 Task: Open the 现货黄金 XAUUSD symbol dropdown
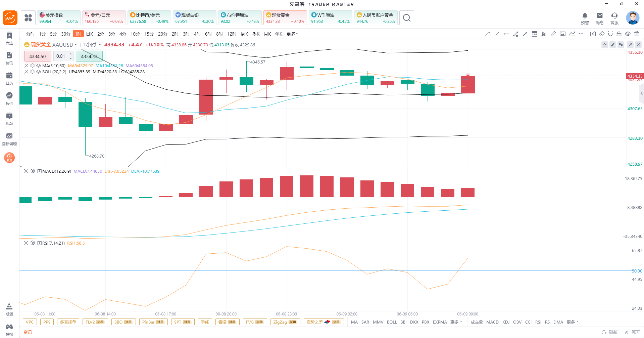51,45
